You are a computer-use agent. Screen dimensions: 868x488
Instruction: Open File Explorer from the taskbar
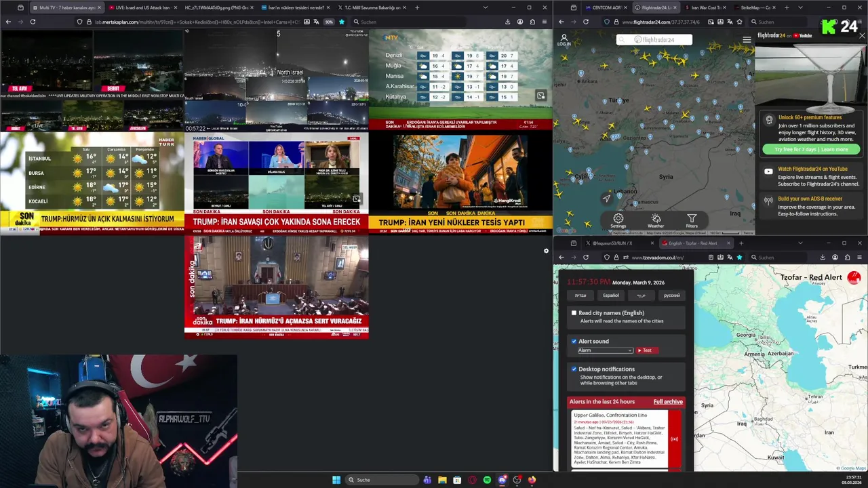click(442, 480)
